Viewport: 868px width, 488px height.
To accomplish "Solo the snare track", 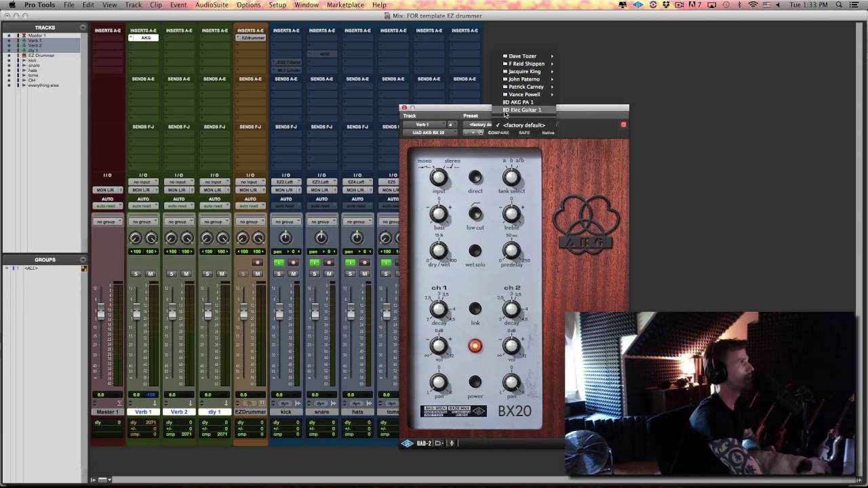I will (x=314, y=274).
